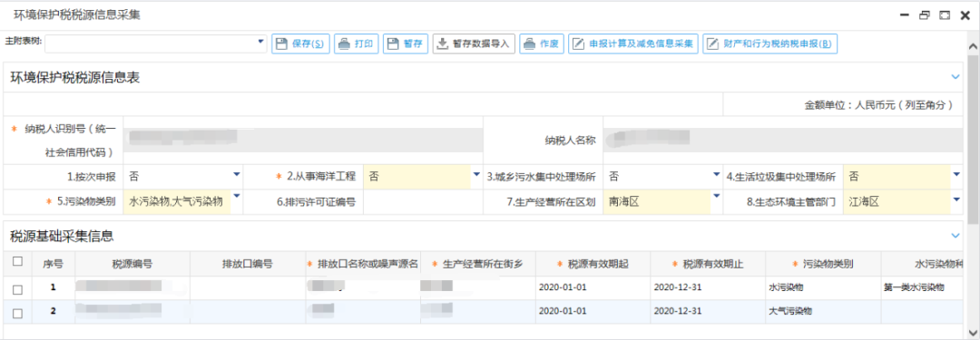The height and width of the screenshot is (340, 980).
Task: Click the 保存(S) save button
Action: 300,44
